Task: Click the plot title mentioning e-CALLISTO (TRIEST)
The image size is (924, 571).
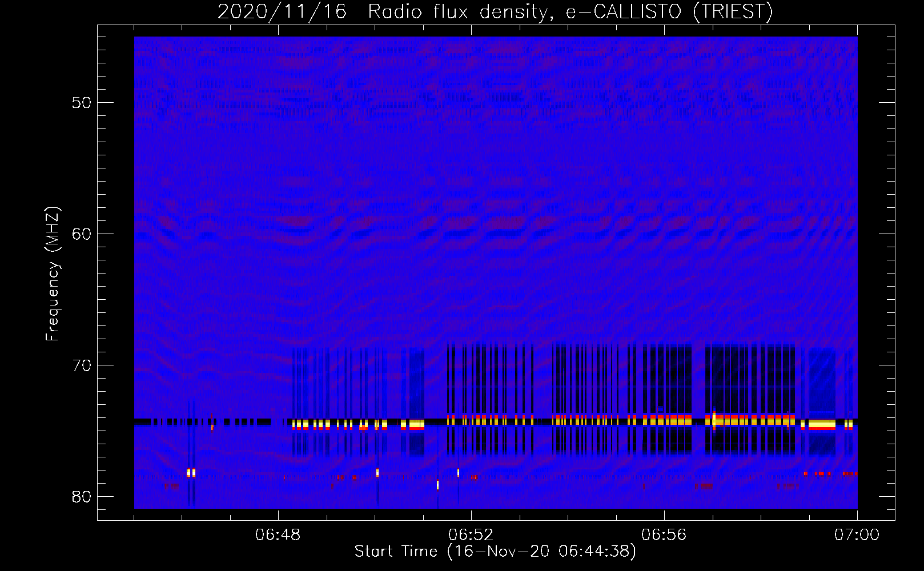Action: pyautogui.click(x=495, y=11)
